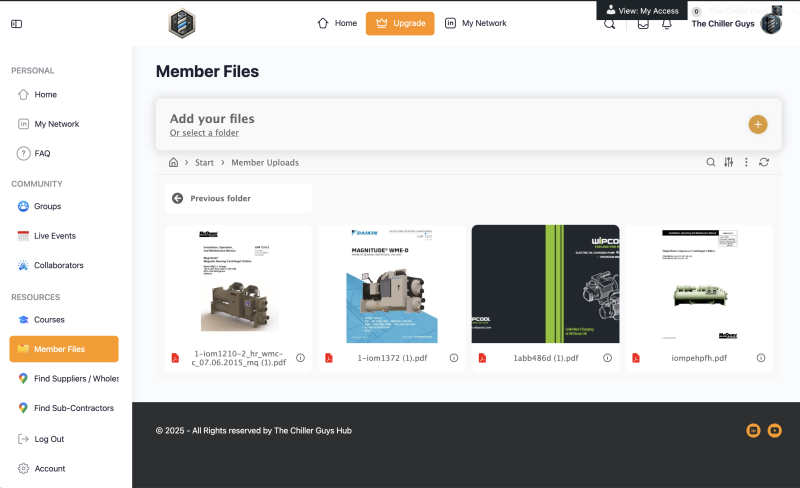The width and height of the screenshot is (800, 488).
Task: Click PDF icon beside 1abb486d (1).pdf
Action: (x=482, y=358)
